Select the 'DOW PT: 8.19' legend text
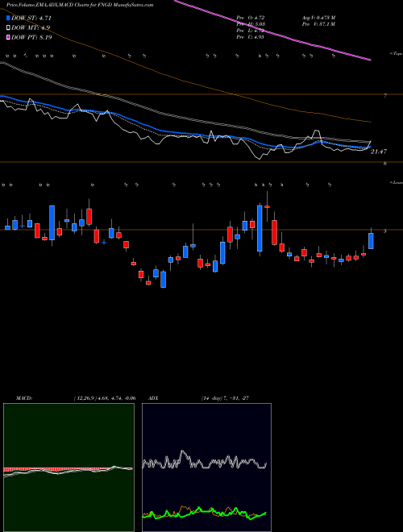The height and width of the screenshot is (532, 403). (31, 37)
